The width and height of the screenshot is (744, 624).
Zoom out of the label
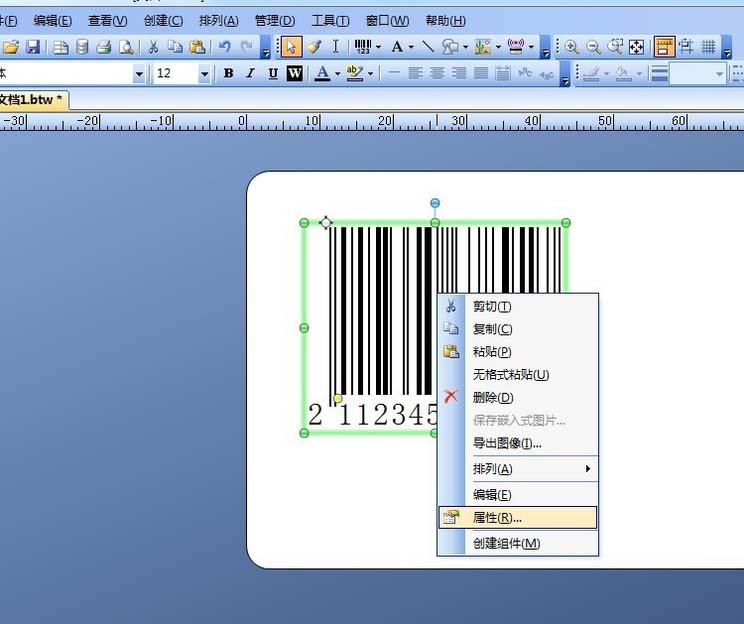tap(593, 47)
